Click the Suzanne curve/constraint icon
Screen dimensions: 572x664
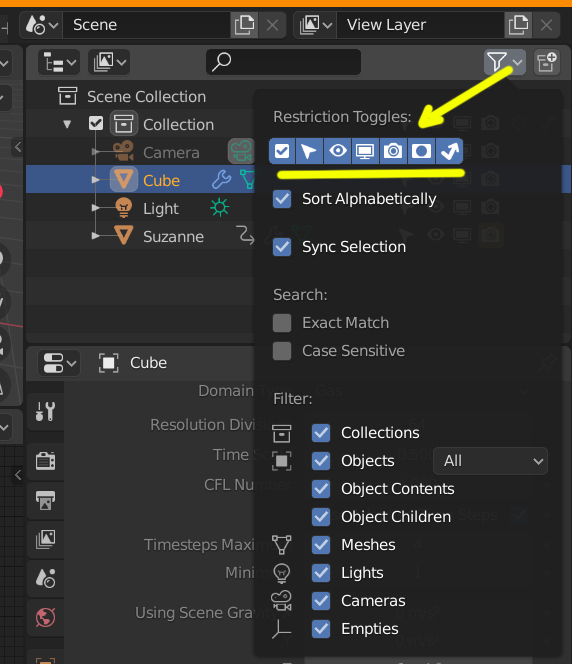pos(245,235)
